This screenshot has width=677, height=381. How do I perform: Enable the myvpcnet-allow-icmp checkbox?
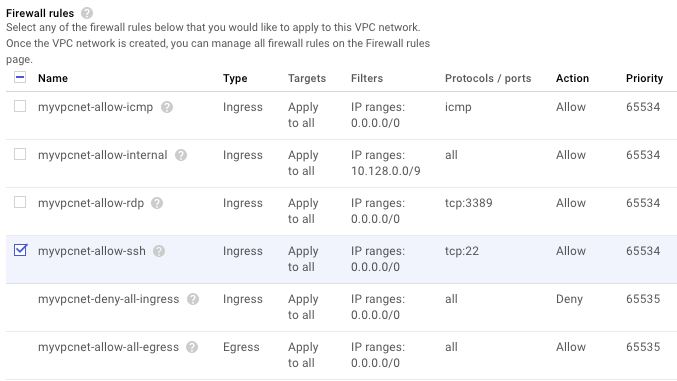pyautogui.click(x=20, y=106)
